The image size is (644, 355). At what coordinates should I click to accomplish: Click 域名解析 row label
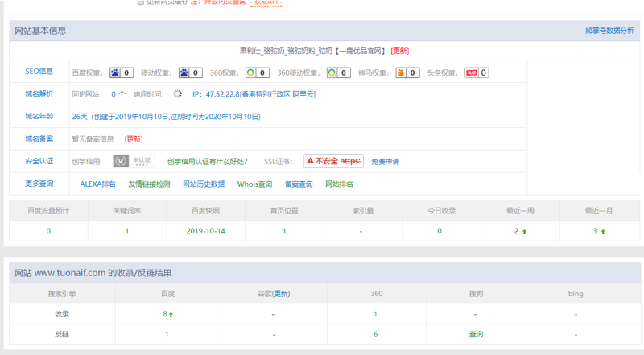coord(39,93)
